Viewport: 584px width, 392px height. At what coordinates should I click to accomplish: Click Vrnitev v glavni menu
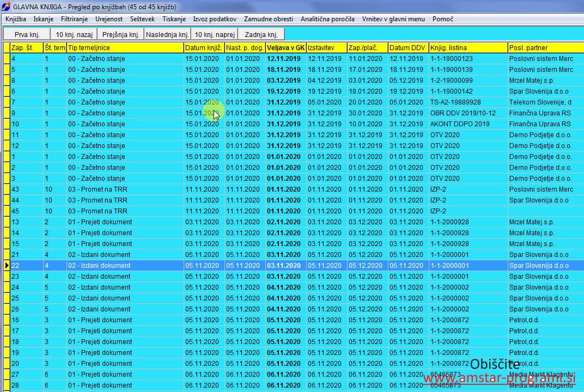click(x=393, y=19)
